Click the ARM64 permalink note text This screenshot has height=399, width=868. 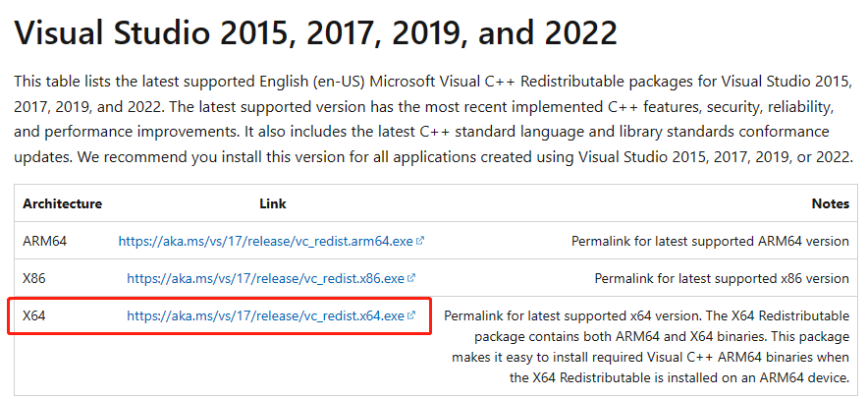pyautogui.click(x=710, y=241)
